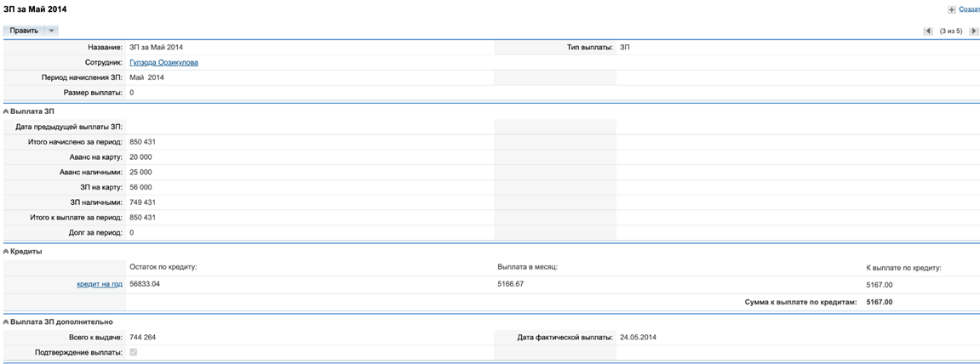
Task: Click the (3 из 5) record counter
Action: (950, 31)
